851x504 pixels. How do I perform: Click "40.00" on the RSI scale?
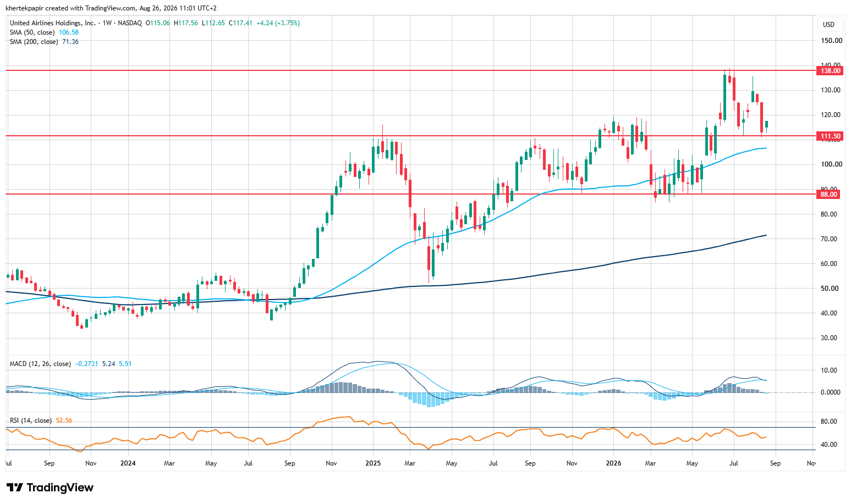pos(829,445)
